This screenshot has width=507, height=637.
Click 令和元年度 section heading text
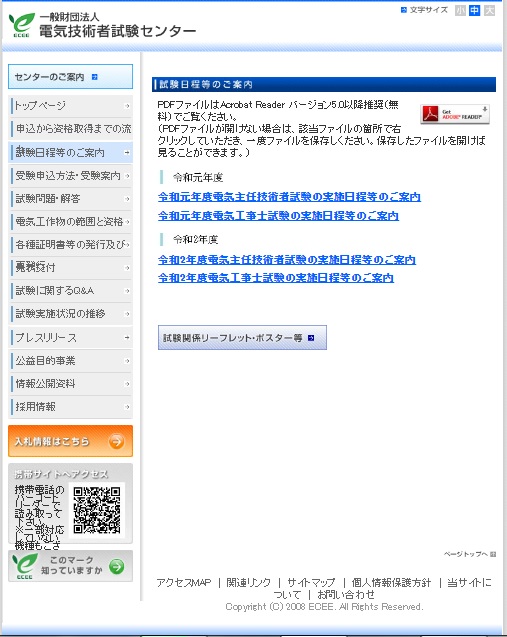click(198, 178)
